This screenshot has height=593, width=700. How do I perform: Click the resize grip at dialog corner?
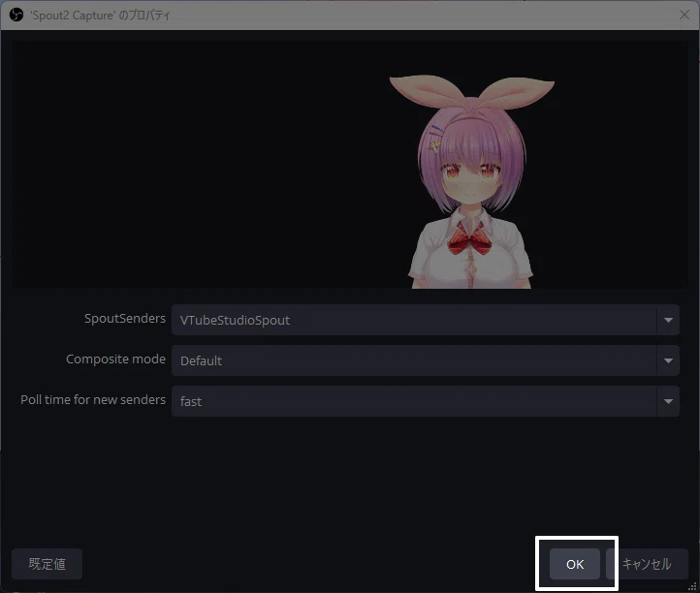pos(693,587)
